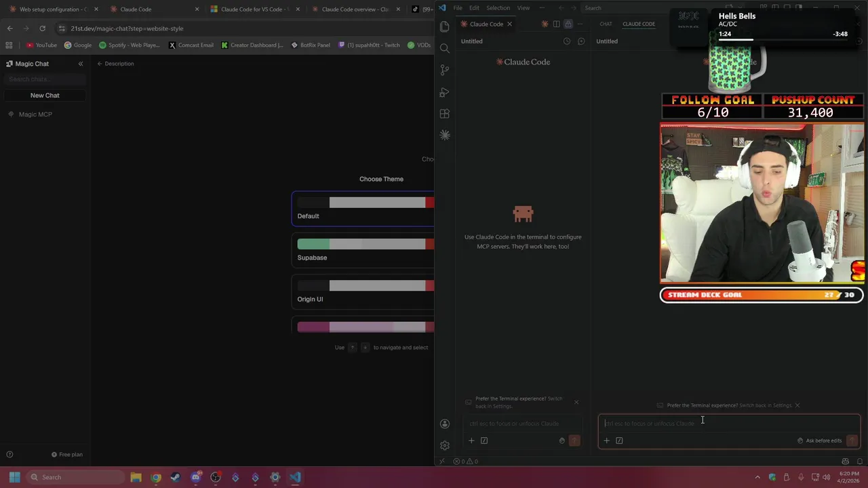Add attachment plus in right Claude input

pyautogui.click(x=606, y=441)
